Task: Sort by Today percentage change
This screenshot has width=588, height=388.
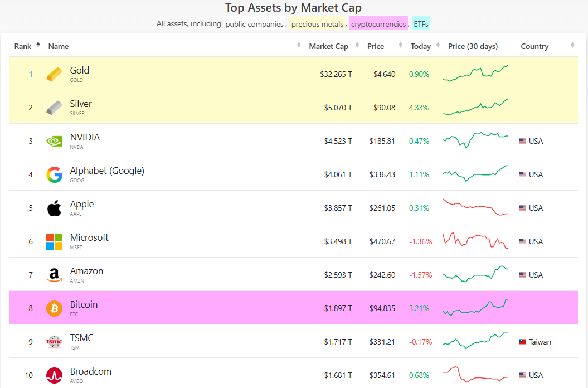Action: click(420, 46)
